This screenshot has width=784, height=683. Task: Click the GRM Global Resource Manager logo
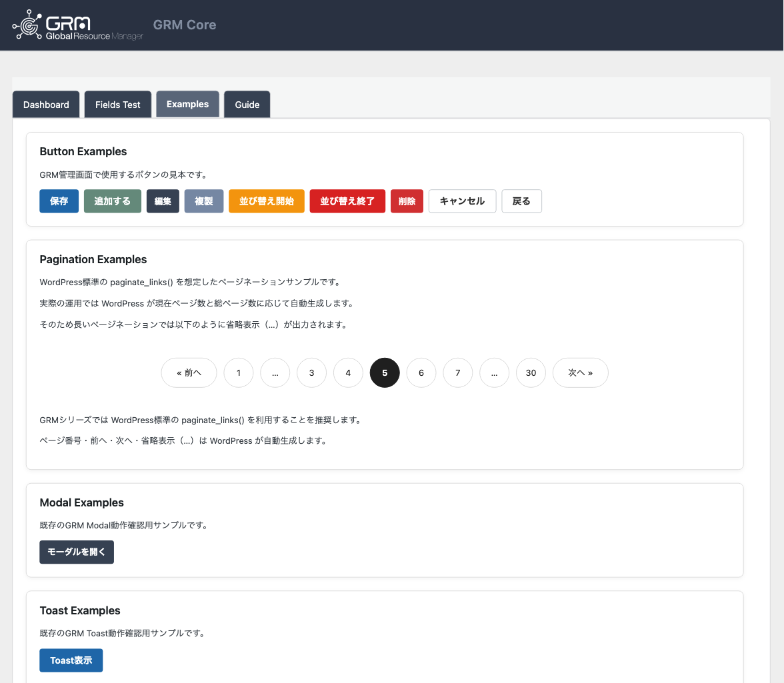(x=77, y=25)
